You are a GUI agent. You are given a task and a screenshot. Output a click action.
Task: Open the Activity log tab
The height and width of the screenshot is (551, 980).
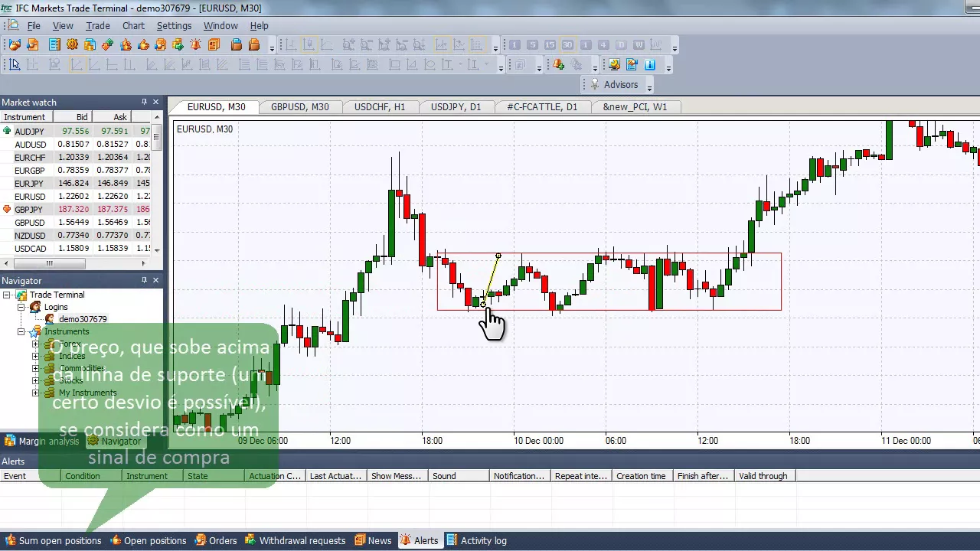(x=477, y=540)
